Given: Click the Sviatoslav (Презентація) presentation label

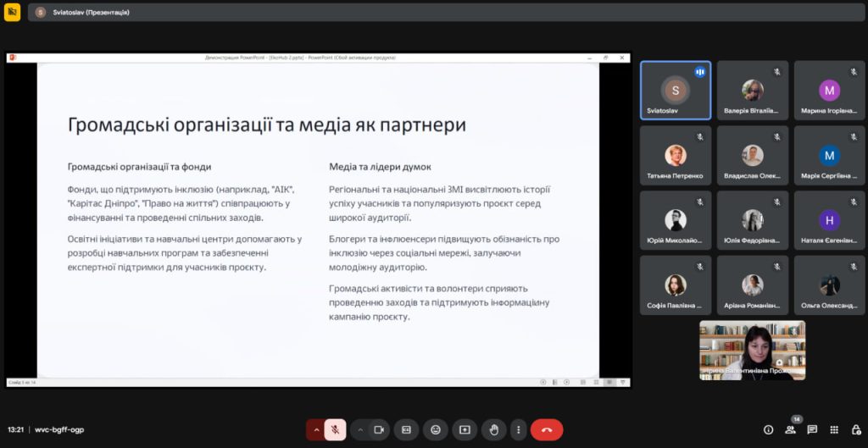Looking at the screenshot, I should 93,13.
